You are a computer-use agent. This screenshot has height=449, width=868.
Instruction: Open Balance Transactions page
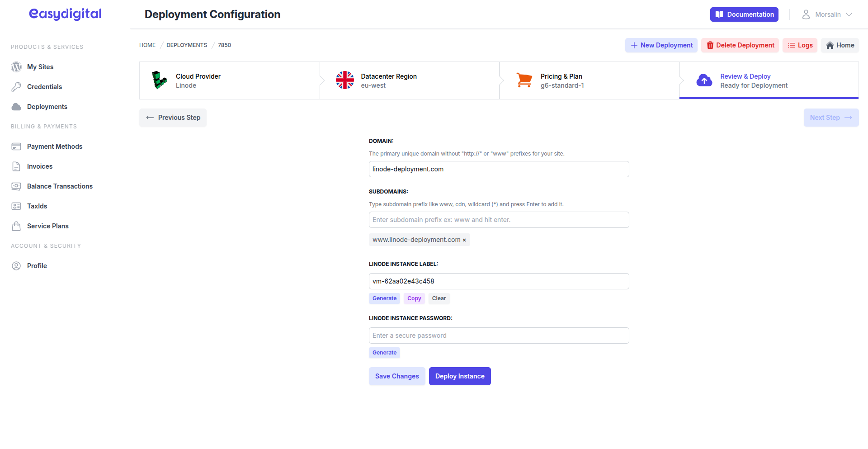[x=59, y=186]
